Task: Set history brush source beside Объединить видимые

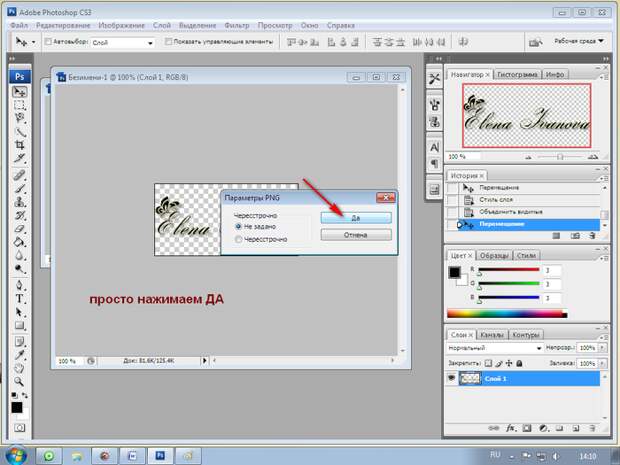Action: click(x=452, y=212)
